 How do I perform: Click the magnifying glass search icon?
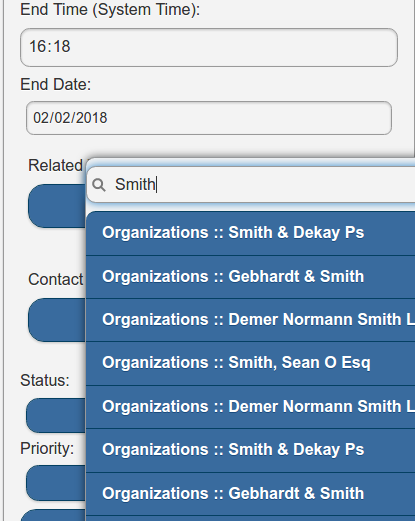99,185
